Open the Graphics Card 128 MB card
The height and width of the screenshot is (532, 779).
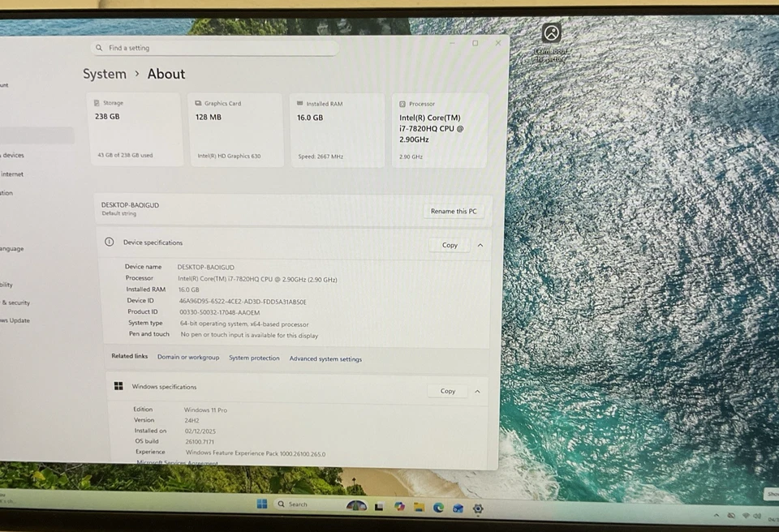(x=235, y=129)
